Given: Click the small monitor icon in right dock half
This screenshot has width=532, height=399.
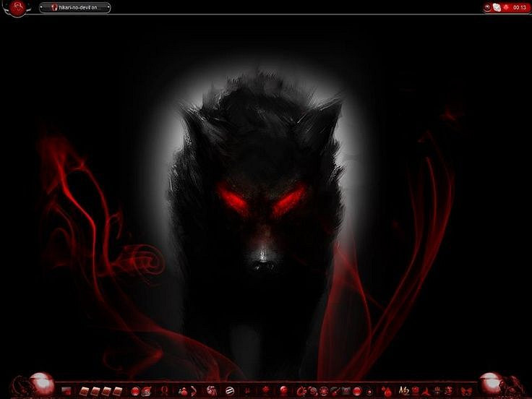Looking at the screenshot, I should [346, 391].
